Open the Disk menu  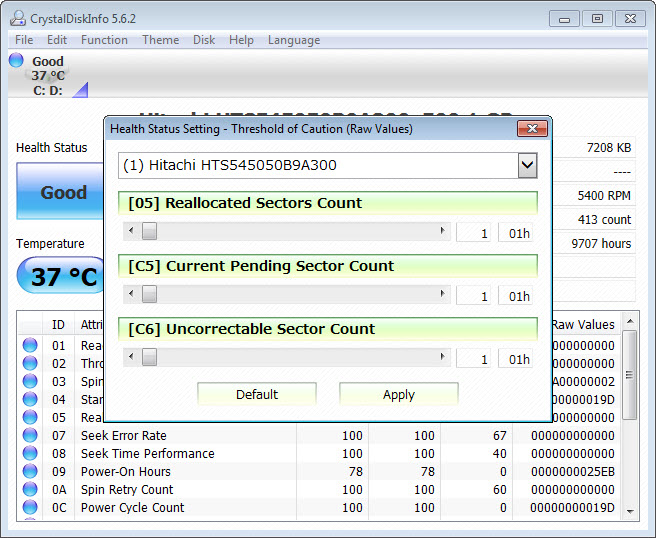pyautogui.click(x=204, y=40)
